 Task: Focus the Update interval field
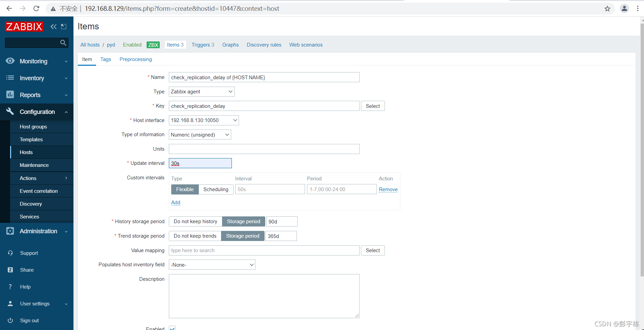[x=200, y=163]
